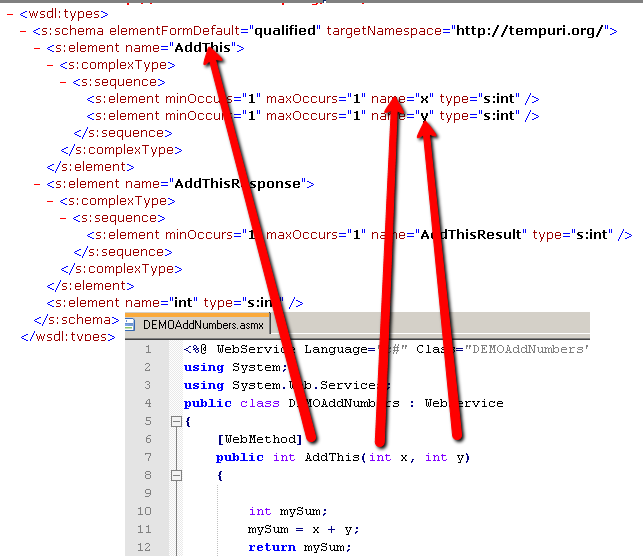Click the [WebMethod] attribute in code
The width and height of the screenshot is (643, 556).
(x=258, y=439)
